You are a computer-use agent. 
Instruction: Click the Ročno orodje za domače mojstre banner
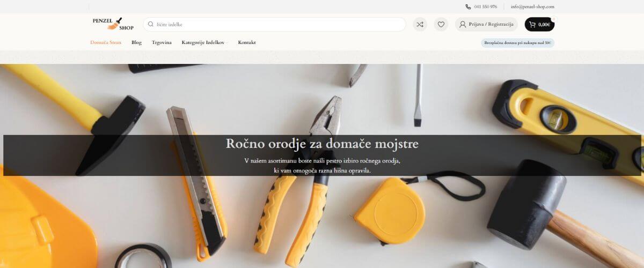[322, 155]
